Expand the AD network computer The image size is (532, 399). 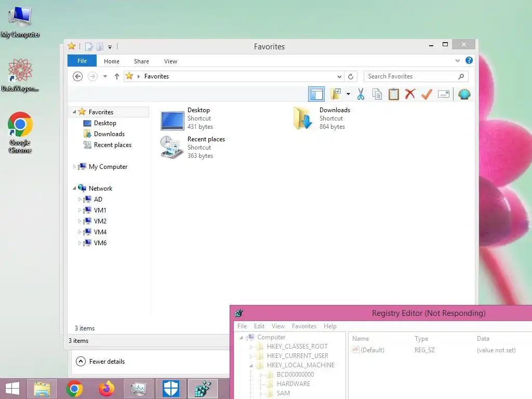click(79, 199)
